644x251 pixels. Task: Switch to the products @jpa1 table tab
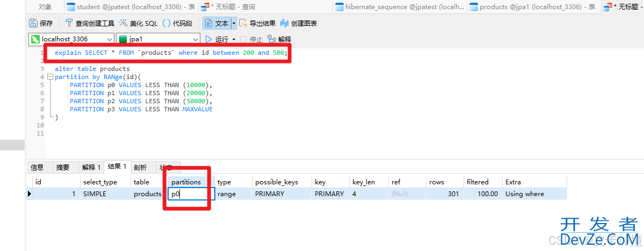[x=533, y=6]
